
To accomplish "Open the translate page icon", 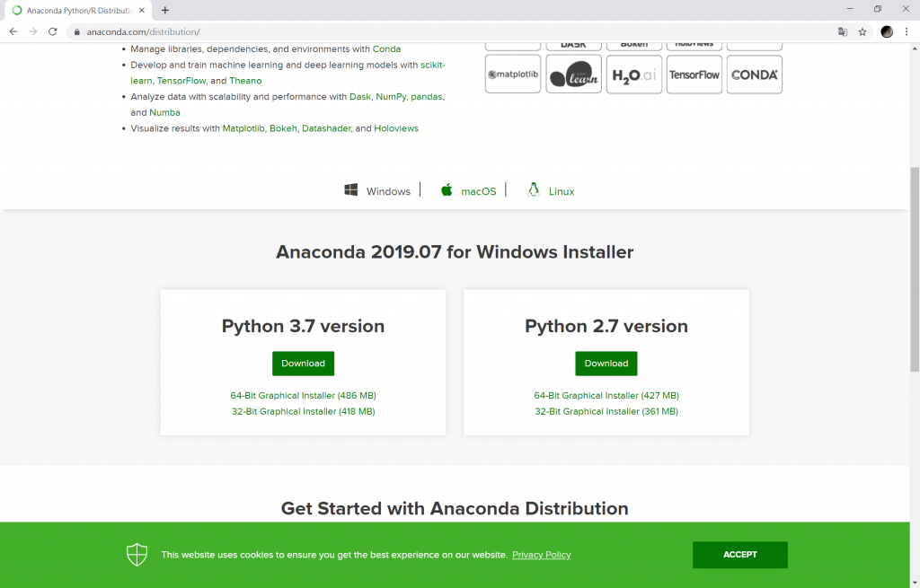I will click(x=843, y=31).
